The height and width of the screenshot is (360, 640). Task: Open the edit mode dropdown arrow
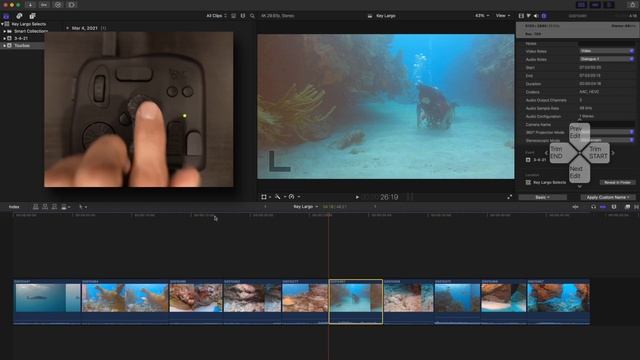pos(69,207)
